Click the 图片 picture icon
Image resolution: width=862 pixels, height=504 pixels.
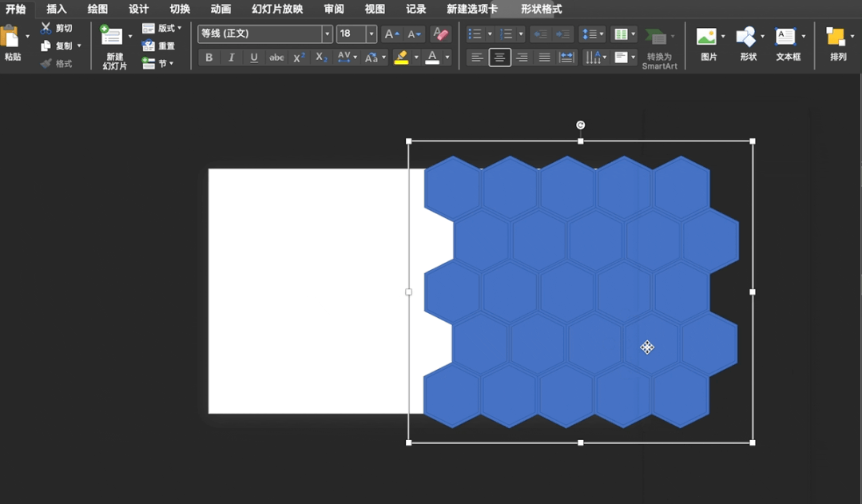pos(706,37)
